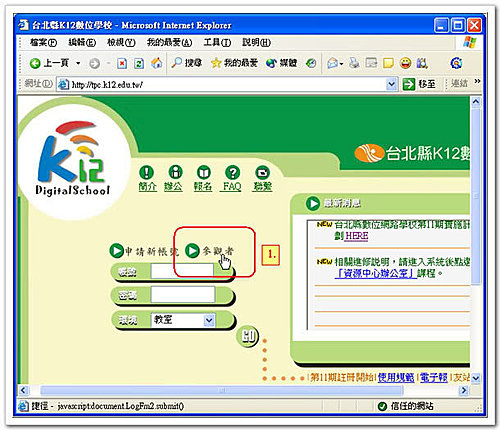Click the vertical scrollbar up arrow
This screenshot has width=500, height=430.
coord(476,101)
